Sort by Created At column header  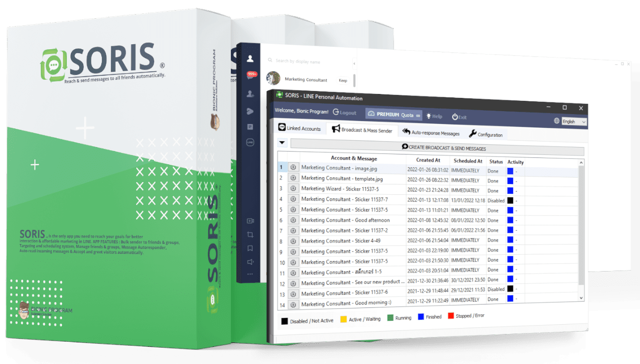(x=428, y=160)
